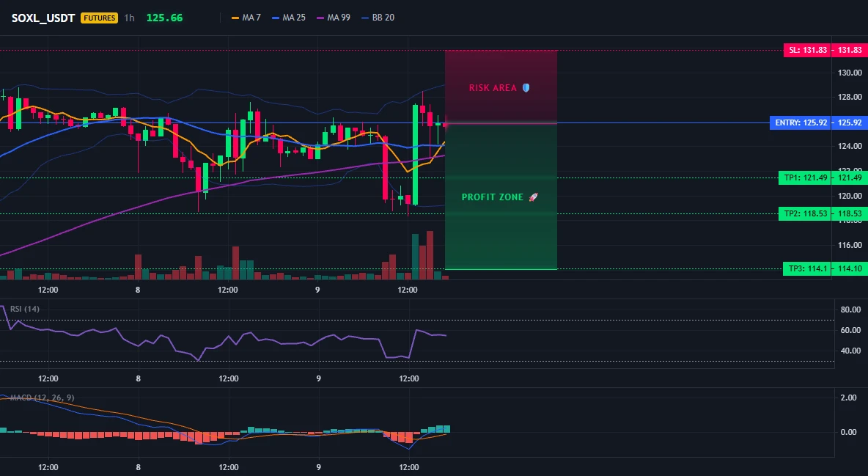Click the rocket icon next to PROFIT ZONE
The width and height of the screenshot is (868, 476).
pyautogui.click(x=533, y=197)
